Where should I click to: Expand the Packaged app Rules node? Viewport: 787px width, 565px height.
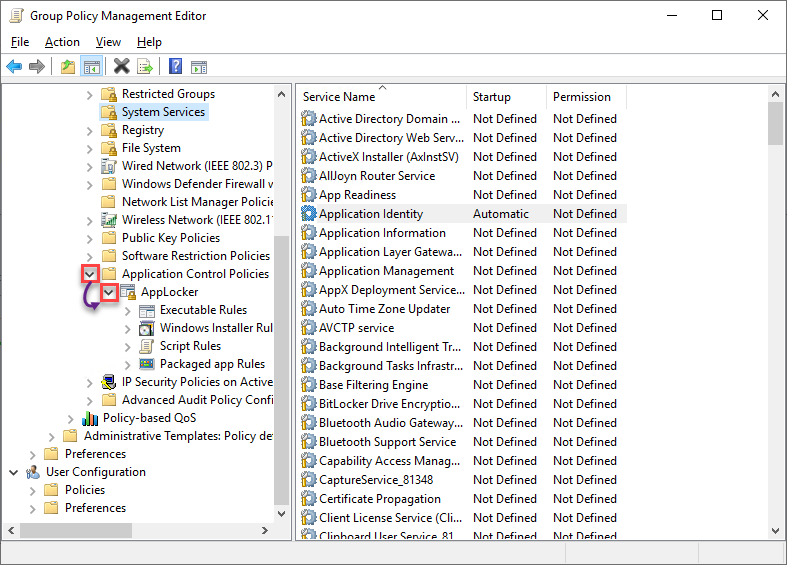coord(127,365)
